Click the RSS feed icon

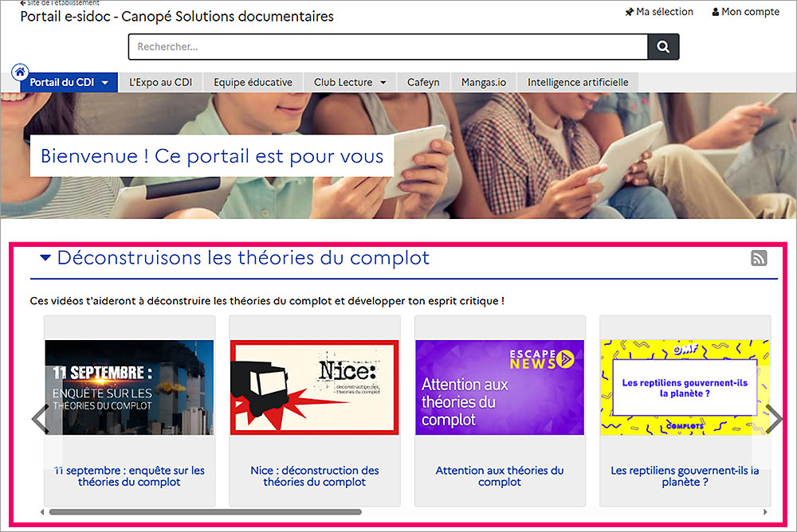tap(759, 257)
